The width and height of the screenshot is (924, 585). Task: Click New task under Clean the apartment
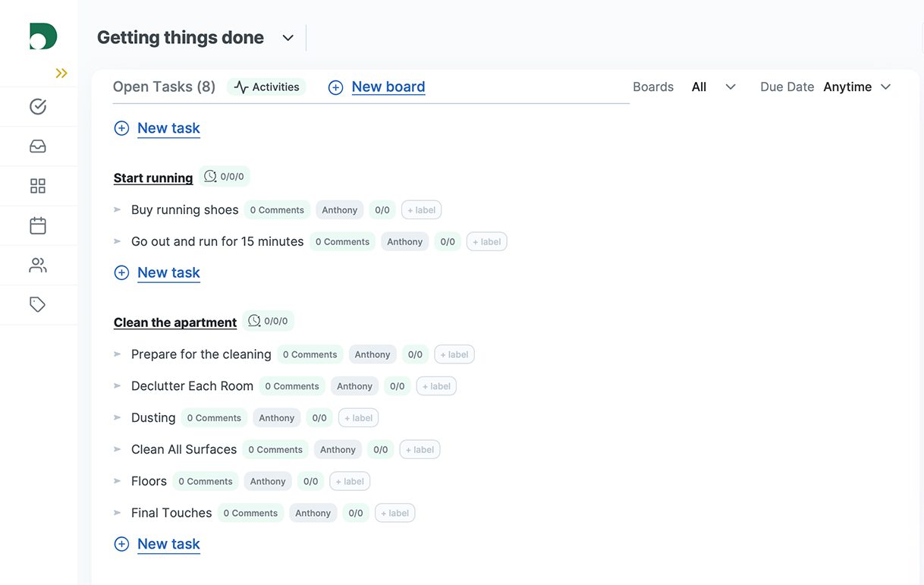(168, 543)
